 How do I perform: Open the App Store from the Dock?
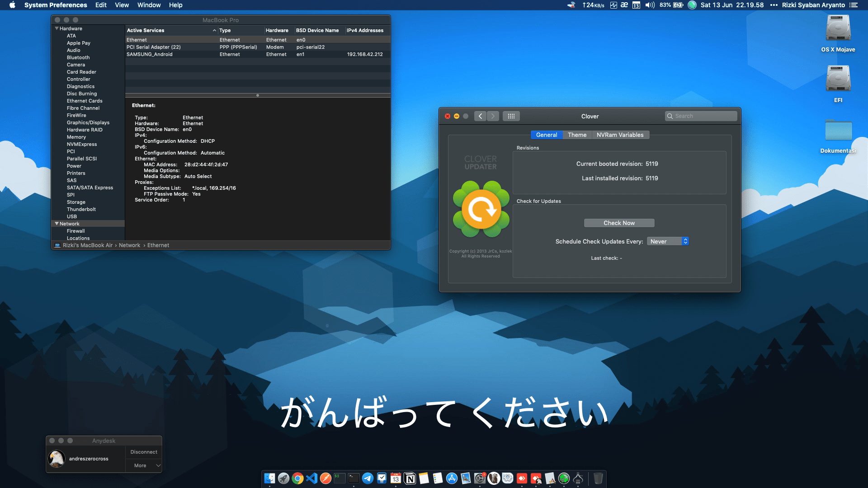tap(451, 478)
